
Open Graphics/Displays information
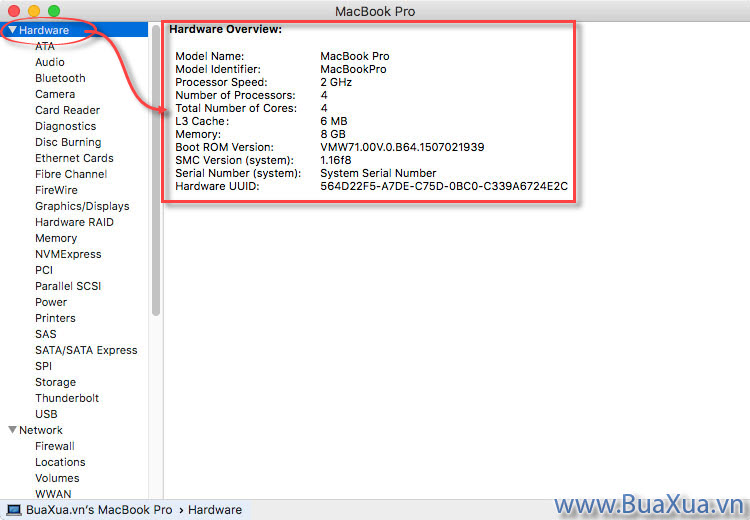click(82, 206)
